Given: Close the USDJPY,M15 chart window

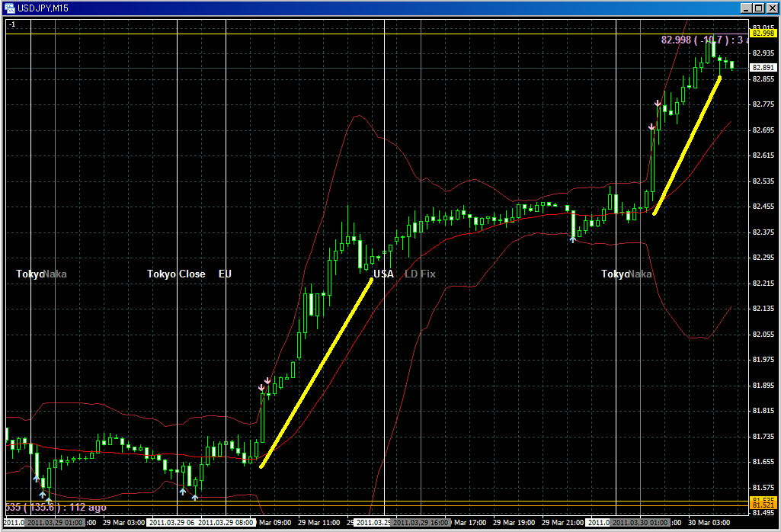Looking at the screenshot, I should coord(771,8).
